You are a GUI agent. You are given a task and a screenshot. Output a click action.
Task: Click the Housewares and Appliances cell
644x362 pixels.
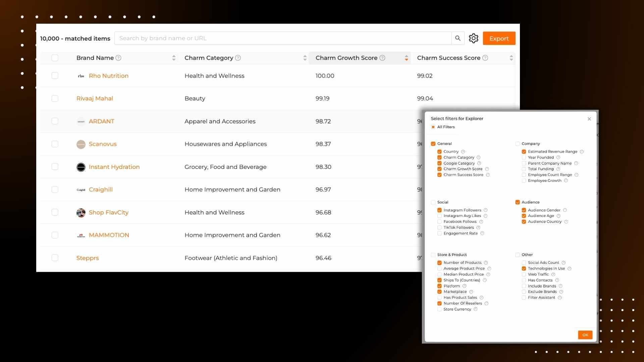tap(226, 144)
